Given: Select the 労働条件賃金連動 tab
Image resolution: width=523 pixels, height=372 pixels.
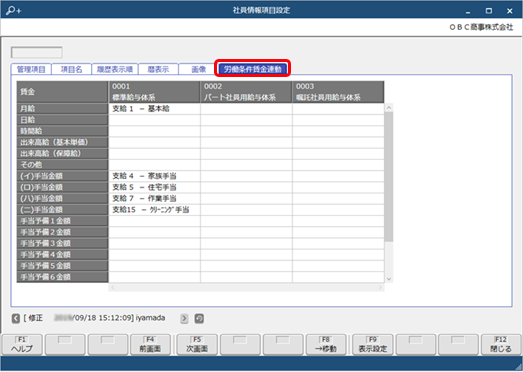Looking at the screenshot, I should (252, 69).
